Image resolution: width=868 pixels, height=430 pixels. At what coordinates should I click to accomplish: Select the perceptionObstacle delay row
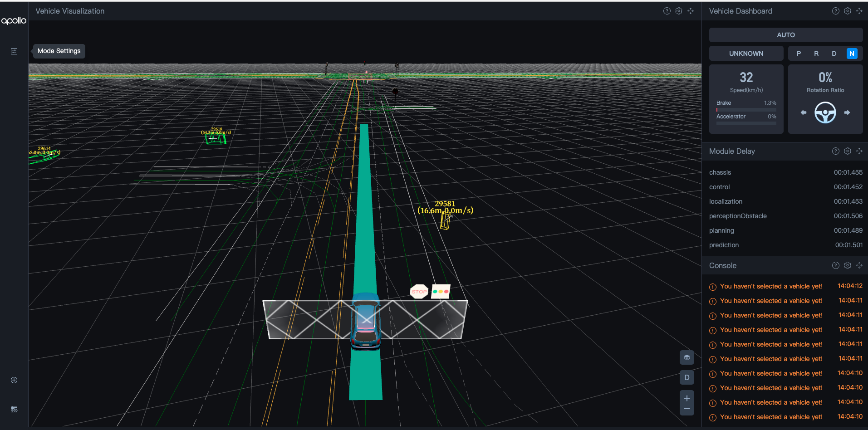click(786, 216)
